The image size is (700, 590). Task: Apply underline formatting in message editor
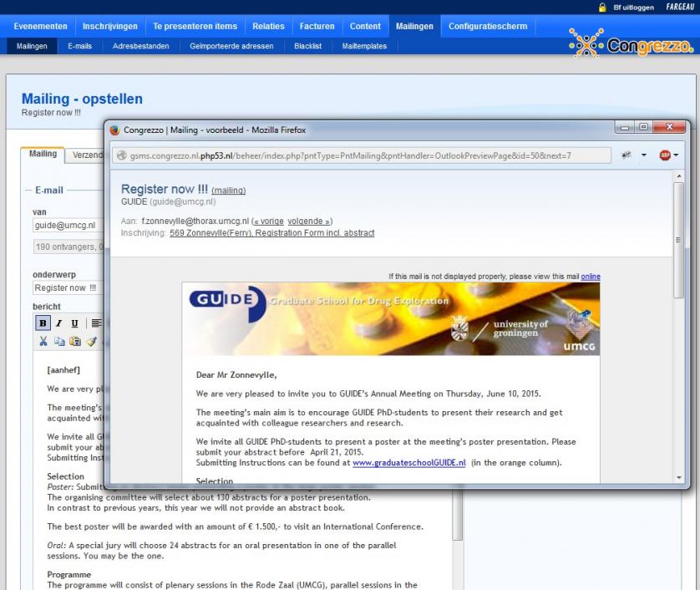pos(74,323)
